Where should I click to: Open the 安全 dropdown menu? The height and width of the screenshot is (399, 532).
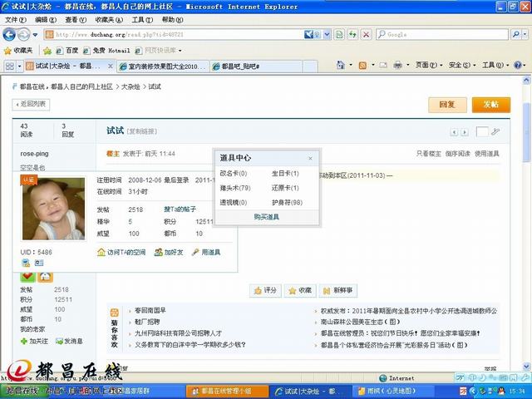pos(462,65)
